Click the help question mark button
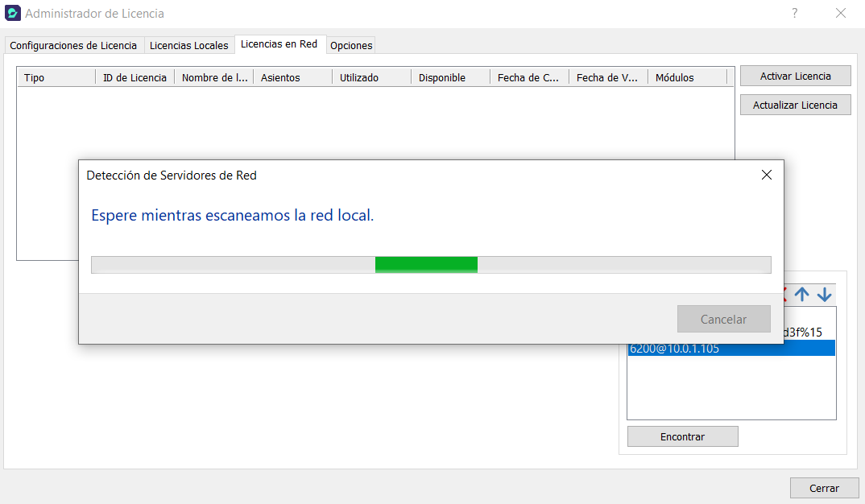The height and width of the screenshot is (504, 865). (x=794, y=14)
